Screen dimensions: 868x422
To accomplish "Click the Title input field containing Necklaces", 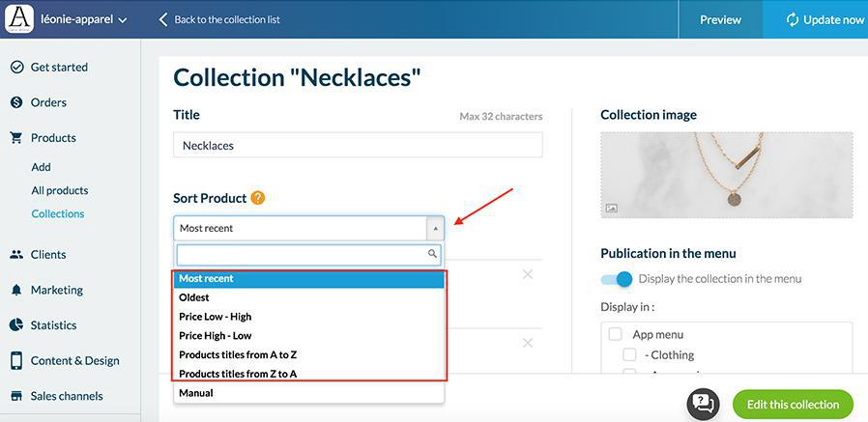I will (x=358, y=146).
